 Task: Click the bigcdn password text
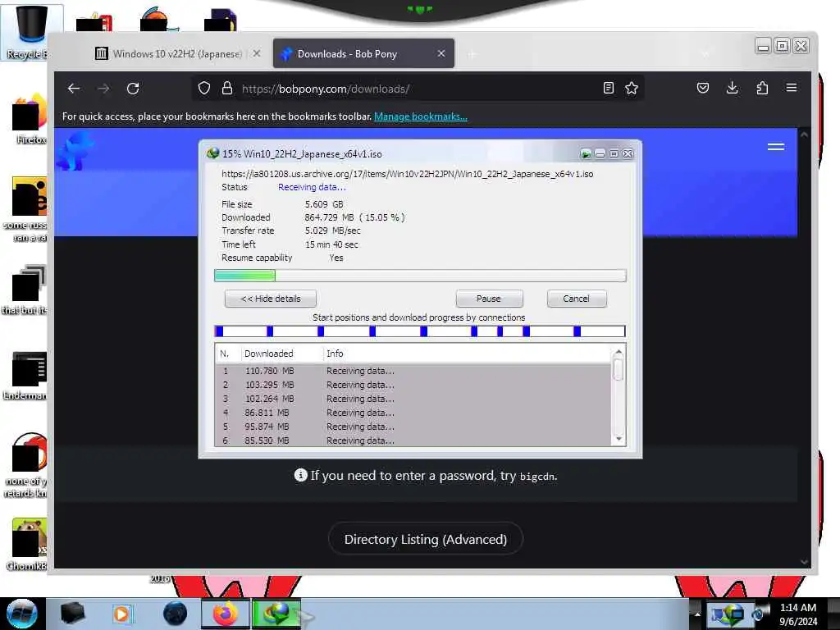pyautogui.click(x=537, y=477)
